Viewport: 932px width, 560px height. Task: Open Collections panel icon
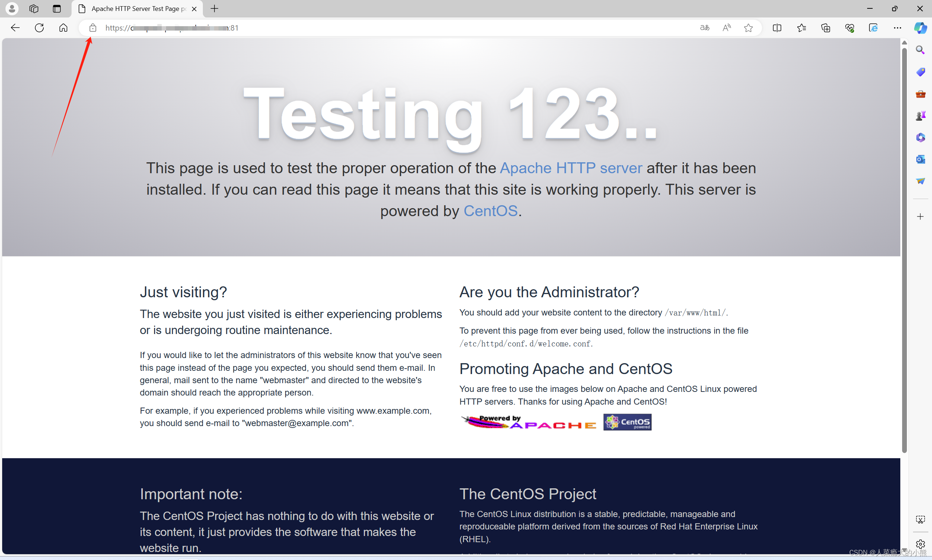click(x=826, y=28)
